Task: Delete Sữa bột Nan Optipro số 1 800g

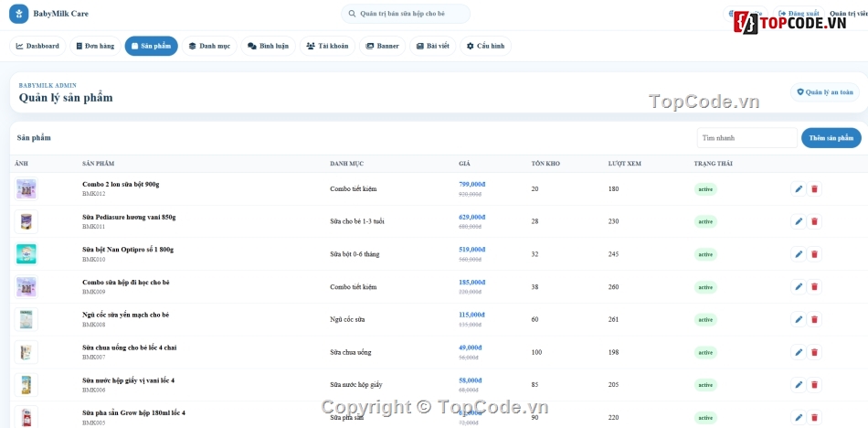Action: tap(814, 254)
